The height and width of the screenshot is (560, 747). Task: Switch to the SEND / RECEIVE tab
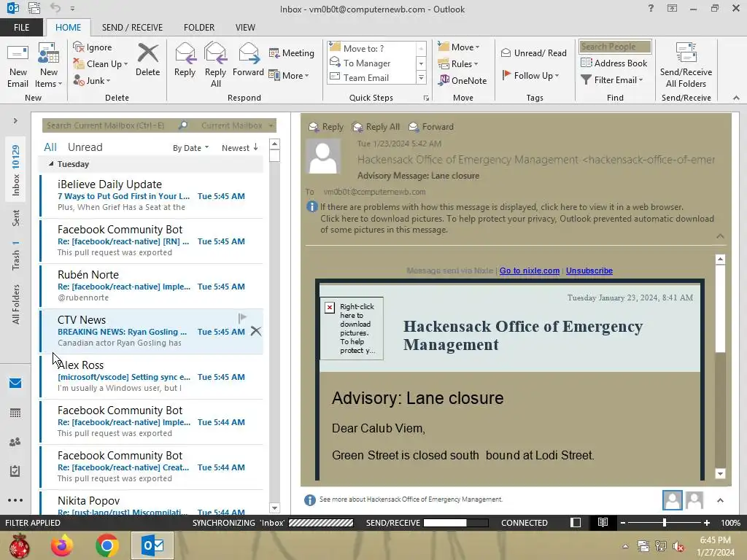pyautogui.click(x=132, y=28)
